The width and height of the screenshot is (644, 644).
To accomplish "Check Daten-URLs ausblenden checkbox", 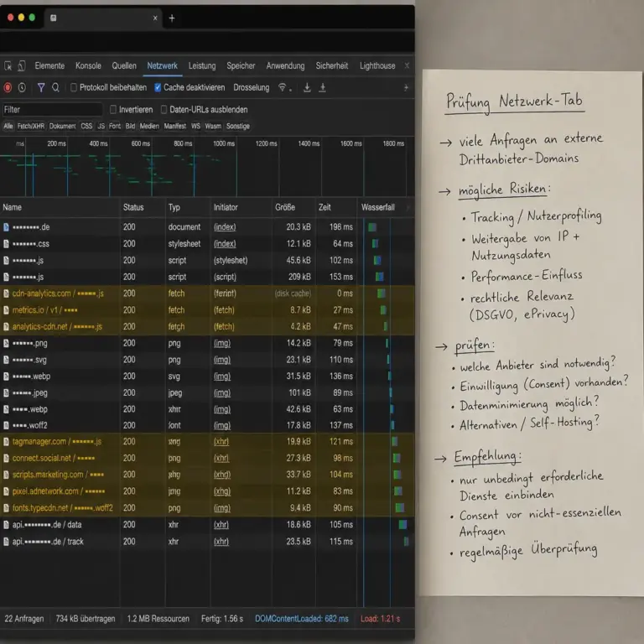I will tap(164, 110).
